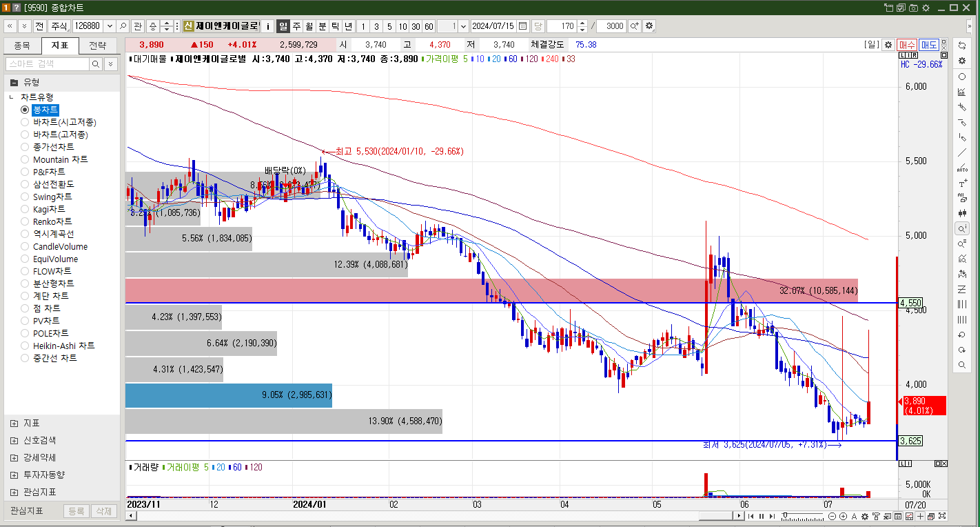The width and height of the screenshot is (980, 527).
Task: Click the smart search input field
Action: point(48,63)
